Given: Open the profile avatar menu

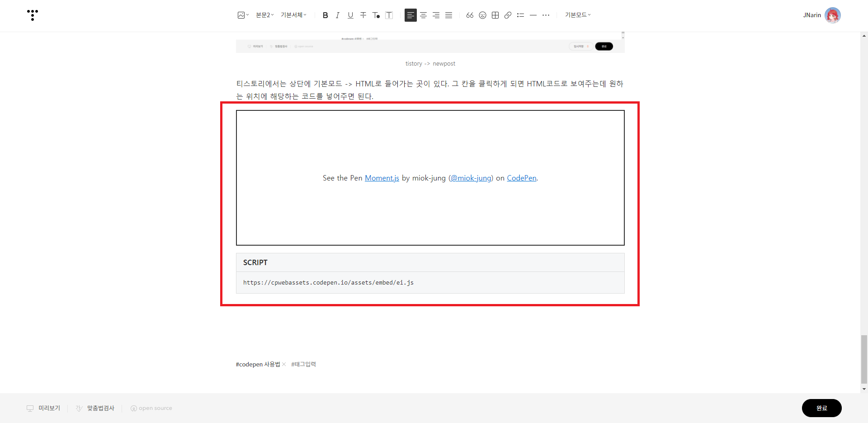Looking at the screenshot, I should tap(833, 15).
